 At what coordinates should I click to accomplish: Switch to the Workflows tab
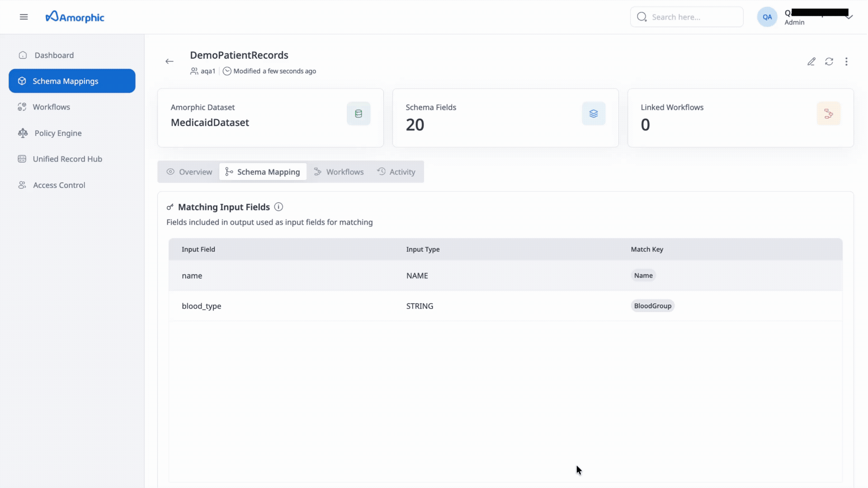point(339,172)
